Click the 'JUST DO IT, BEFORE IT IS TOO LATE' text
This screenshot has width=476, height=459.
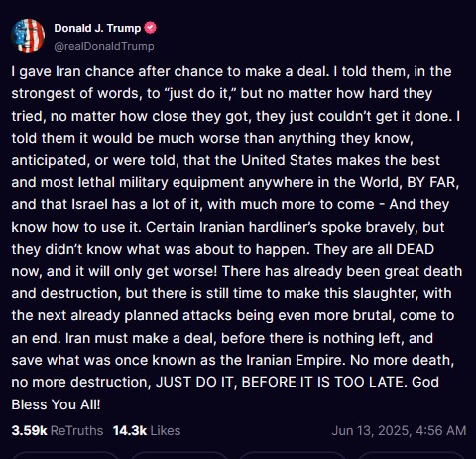pos(280,382)
